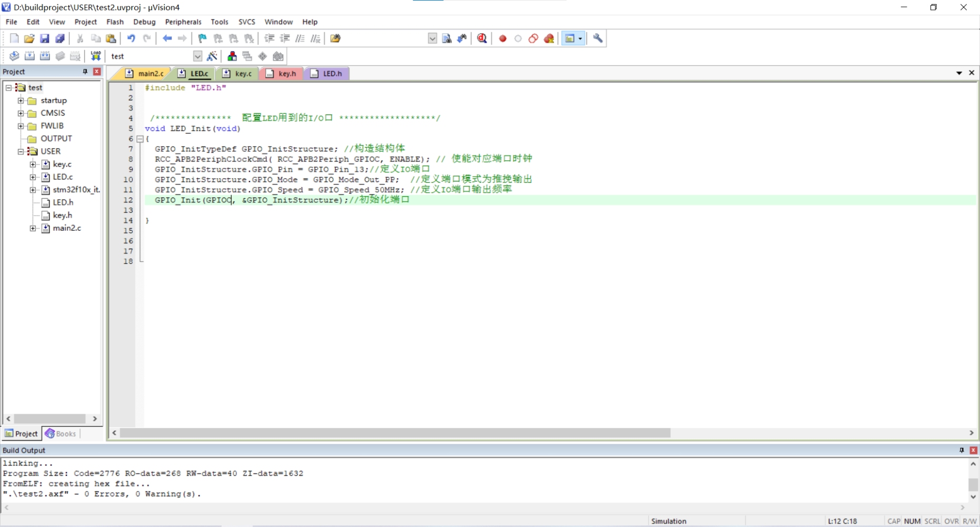980x527 pixels.
Task: Download to flash with LOAD icon
Action: (96, 56)
